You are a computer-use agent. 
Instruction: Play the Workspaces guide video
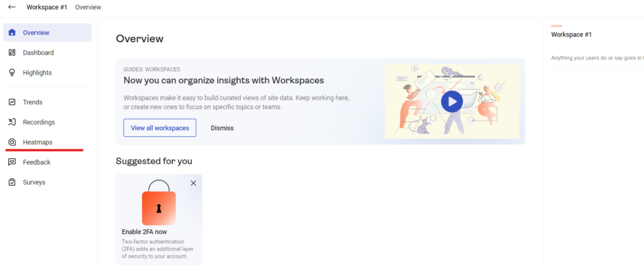click(x=452, y=101)
